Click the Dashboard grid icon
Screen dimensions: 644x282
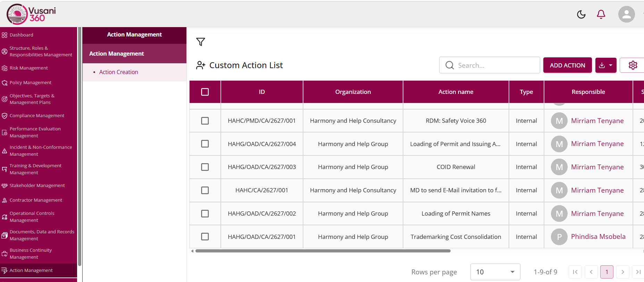pyautogui.click(x=5, y=35)
